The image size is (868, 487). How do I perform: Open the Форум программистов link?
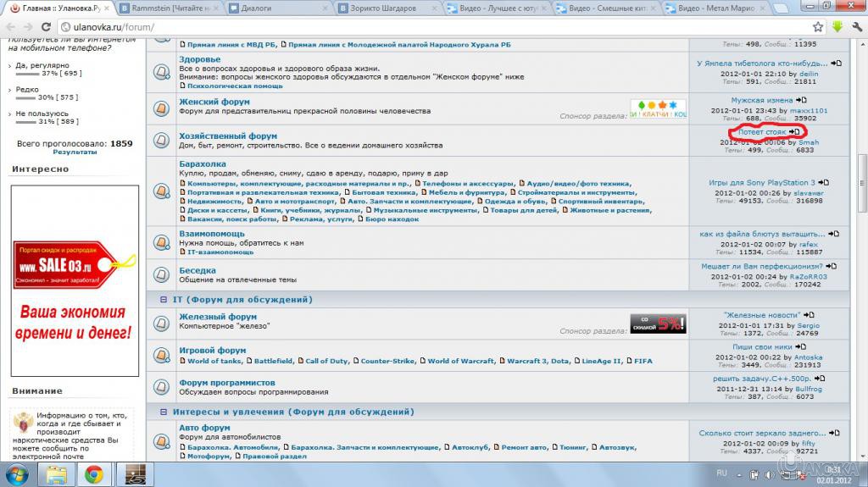[x=227, y=383]
